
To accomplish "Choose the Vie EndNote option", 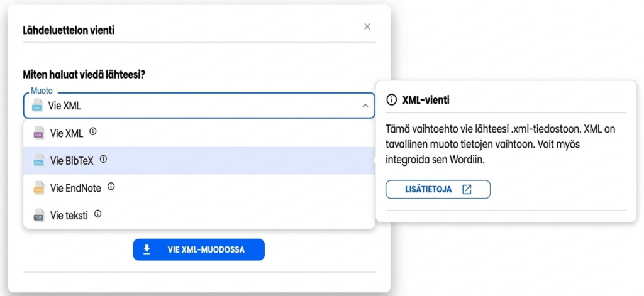I will point(199,188).
